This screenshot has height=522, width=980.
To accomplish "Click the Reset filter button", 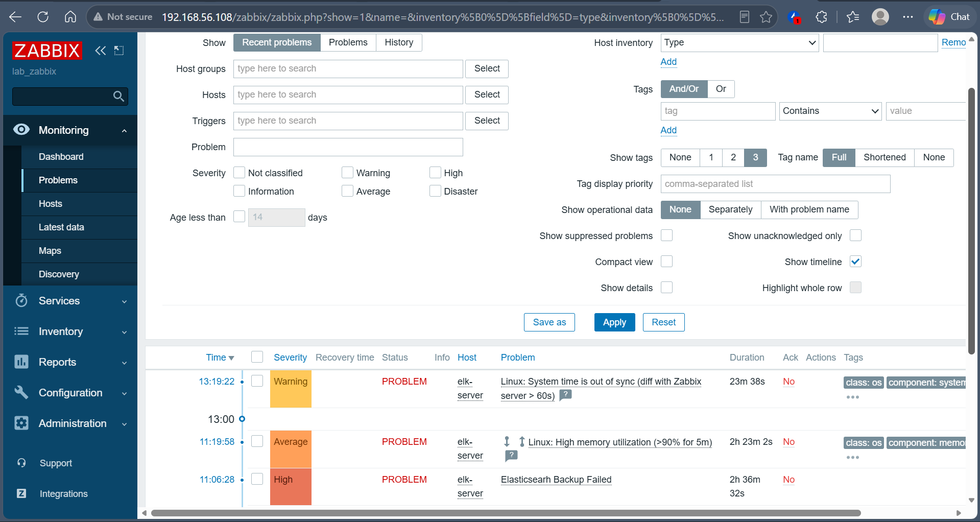I will point(663,322).
